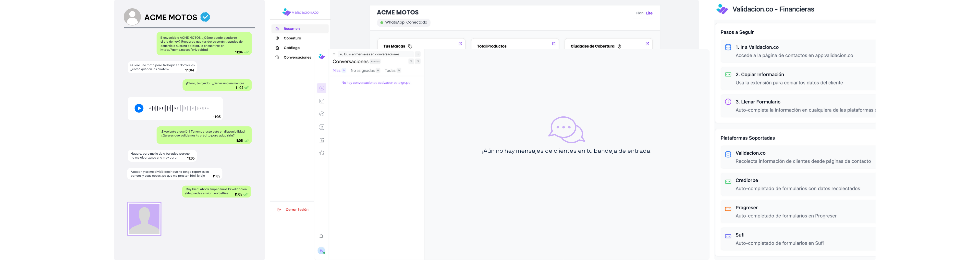Open the reports chart icon in the rail
The width and height of the screenshot is (980, 260).
[321, 140]
